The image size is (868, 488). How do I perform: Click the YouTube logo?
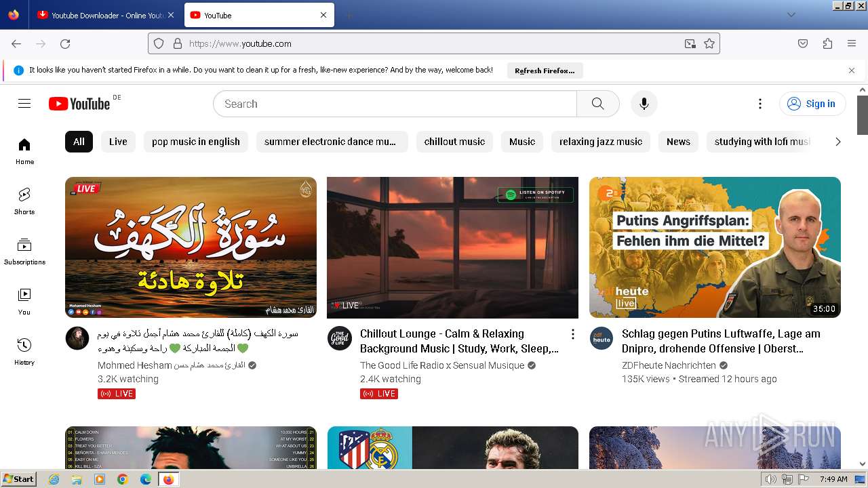(79, 104)
